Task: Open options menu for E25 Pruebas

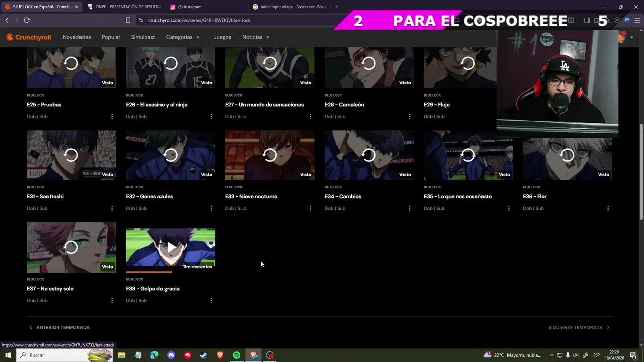Action: point(112,116)
